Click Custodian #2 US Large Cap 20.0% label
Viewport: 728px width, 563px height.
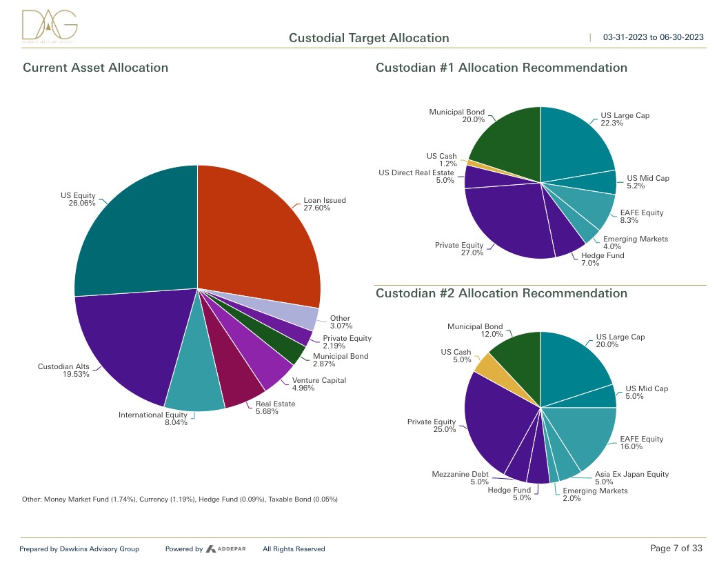click(x=620, y=341)
